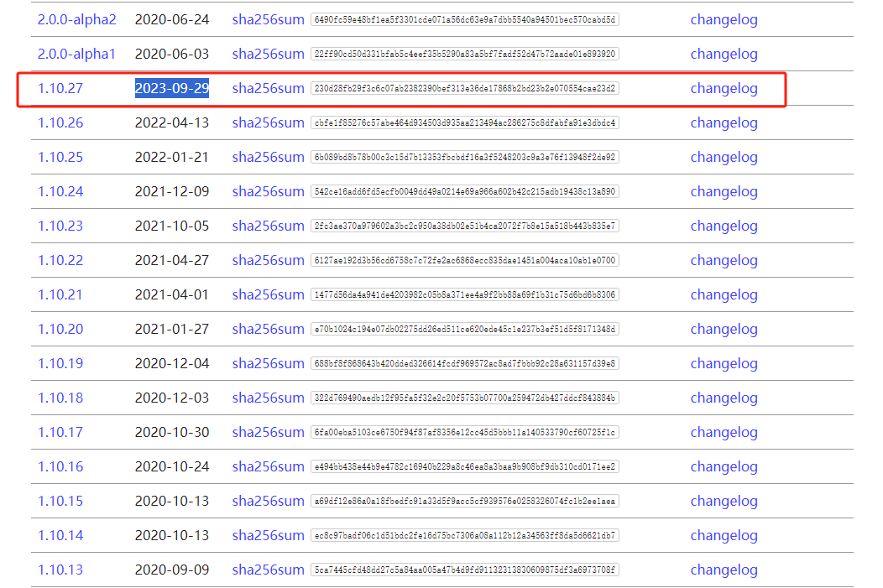This screenshot has height=588, width=883.
Task: View changelog for version 1.10.15
Action: coord(724,500)
